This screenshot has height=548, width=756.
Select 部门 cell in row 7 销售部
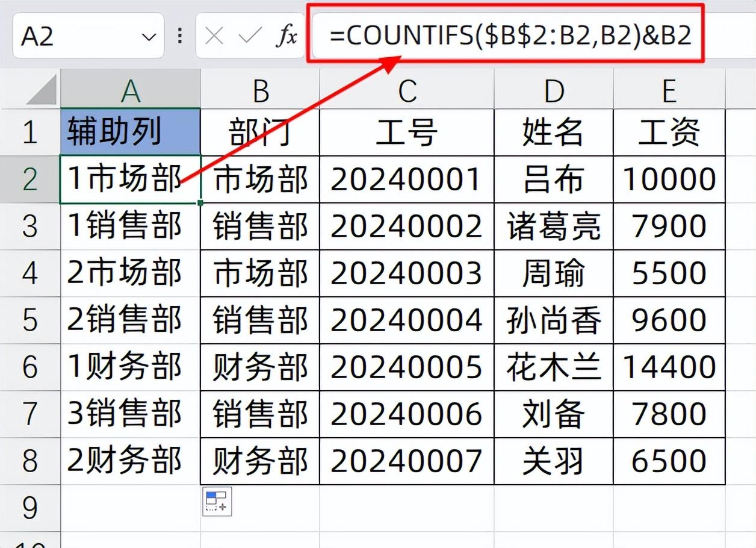tap(259, 414)
